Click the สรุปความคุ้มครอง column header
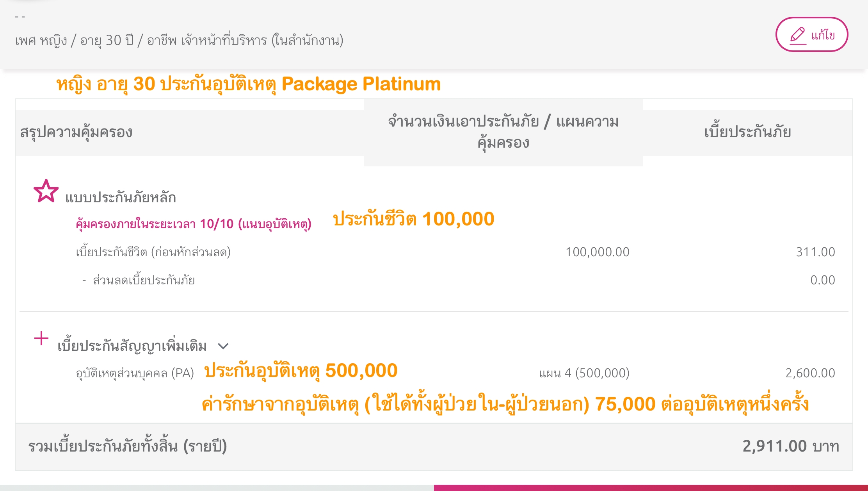 tap(76, 132)
